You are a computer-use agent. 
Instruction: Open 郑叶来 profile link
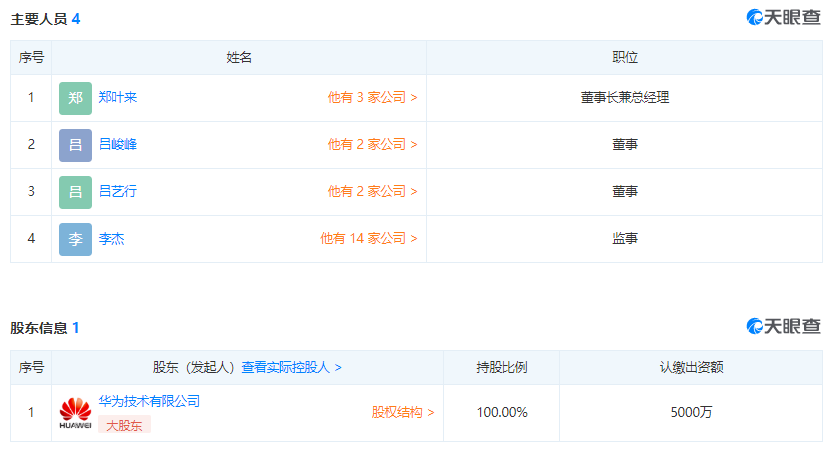[x=118, y=98]
